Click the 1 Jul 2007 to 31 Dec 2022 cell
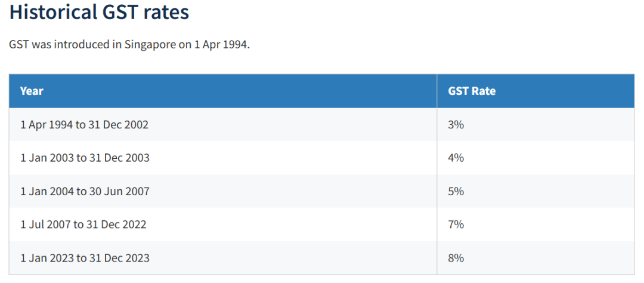644x283 pixels. tap(223, 224)
